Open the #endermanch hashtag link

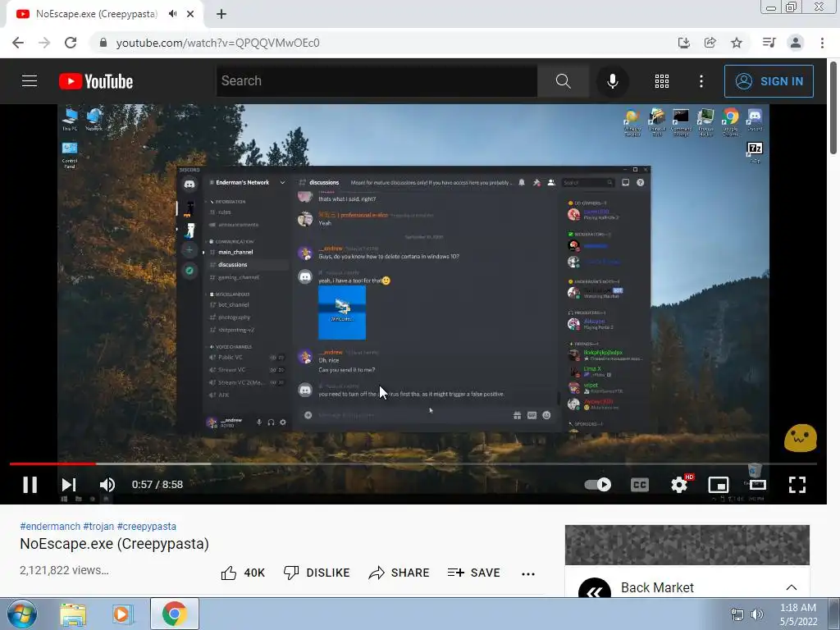click(x=50, y=526)
